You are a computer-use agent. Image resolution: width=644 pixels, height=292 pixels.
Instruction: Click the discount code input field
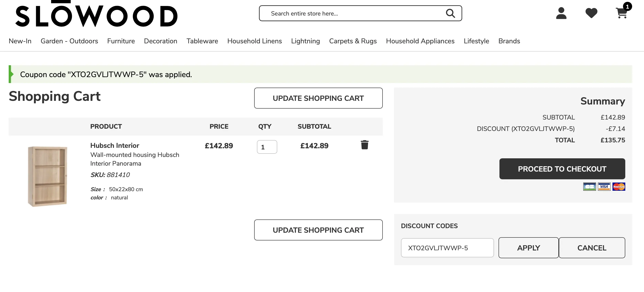pyautogui.click(x=447, y=248)
